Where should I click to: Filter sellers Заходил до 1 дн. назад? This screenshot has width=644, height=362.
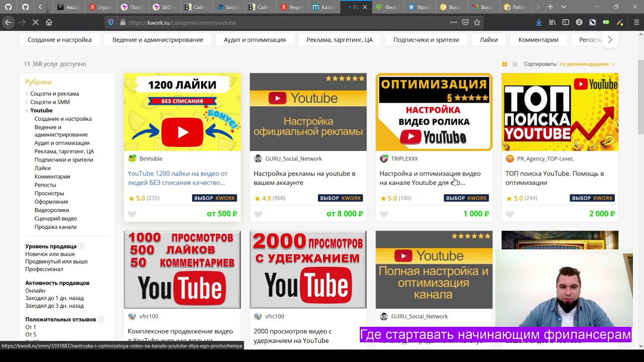tap(54, 298)
